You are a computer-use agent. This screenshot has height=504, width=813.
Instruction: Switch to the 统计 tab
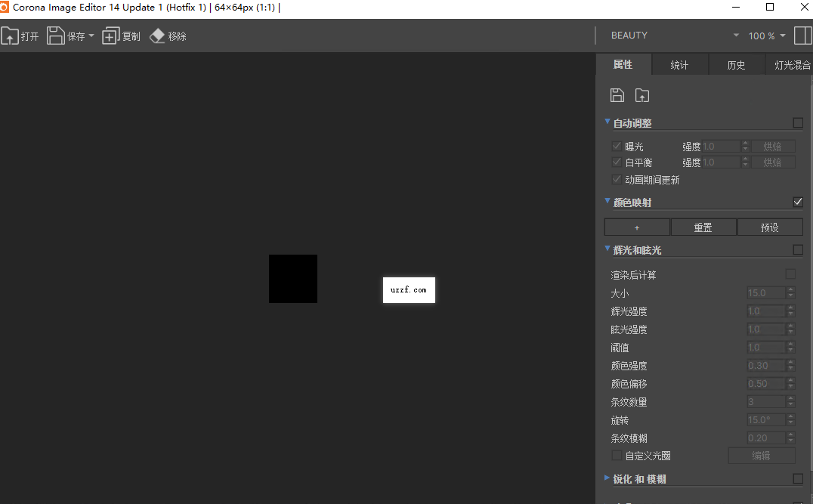point(679,64)
